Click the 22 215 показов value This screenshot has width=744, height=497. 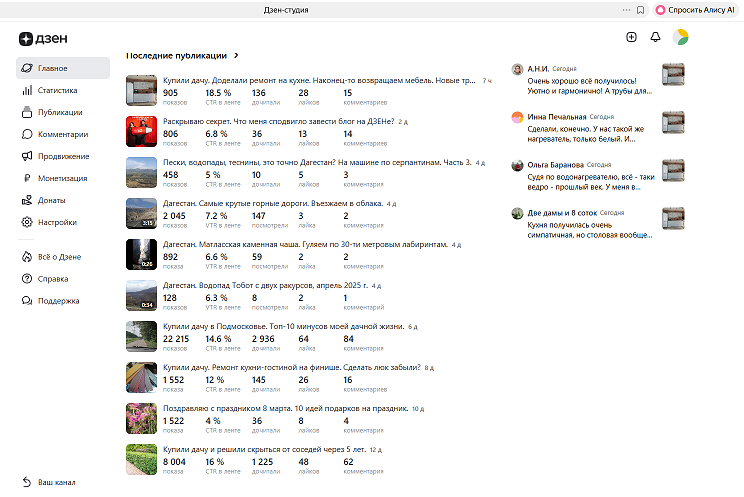click(x=176, y=339)
